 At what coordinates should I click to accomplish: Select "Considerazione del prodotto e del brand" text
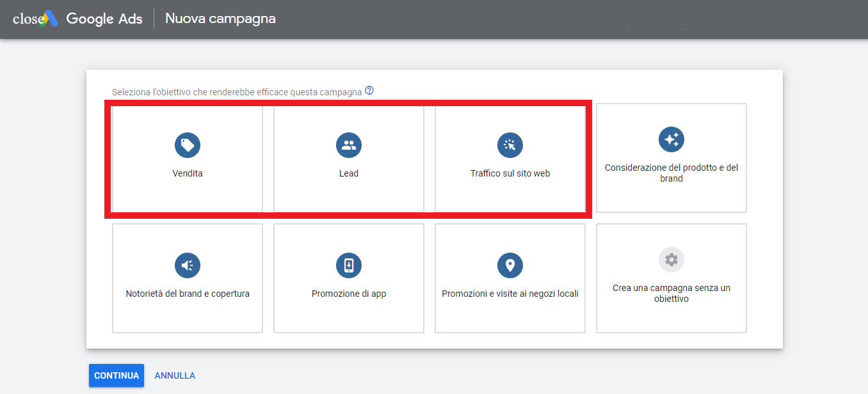tap(671, 173)
